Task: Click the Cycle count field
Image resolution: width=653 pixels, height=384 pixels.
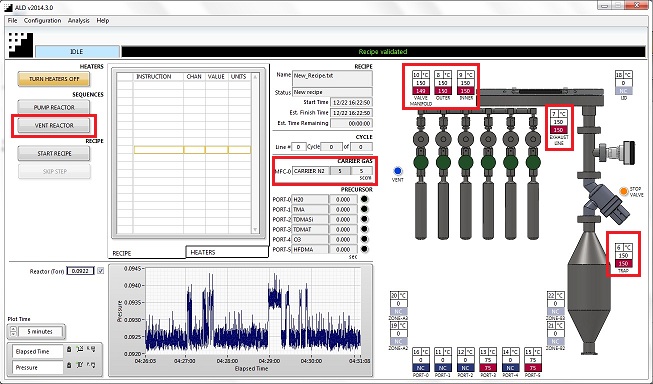Action: point(330,147)
